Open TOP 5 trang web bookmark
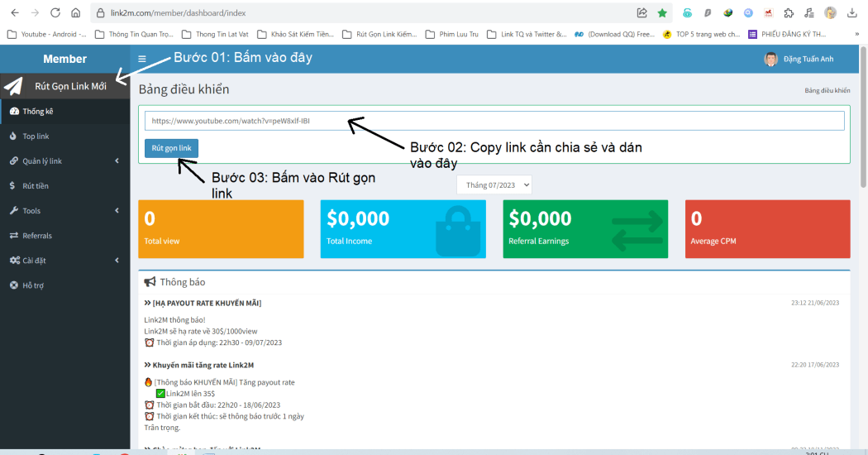This screenshot has width=868, height=455. click(701, 35)
